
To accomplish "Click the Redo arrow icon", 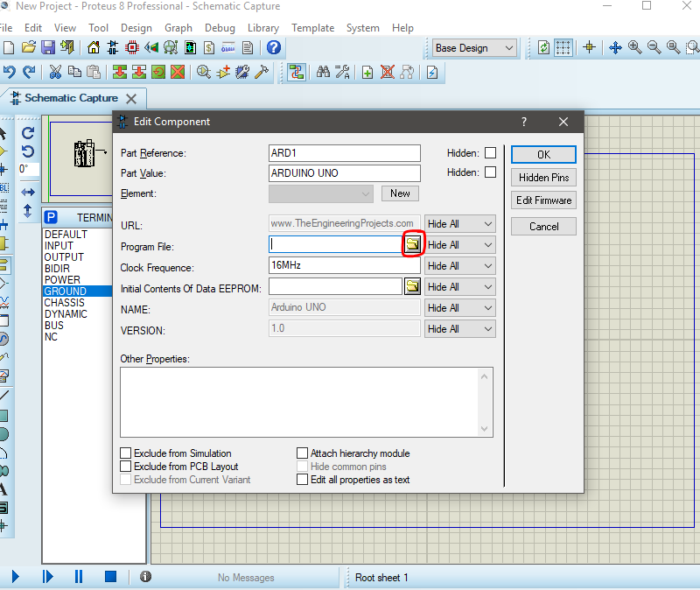I will [x=29, y=72].
